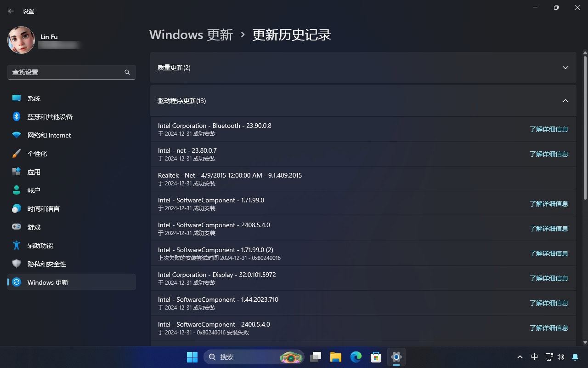This screenshot has height=368, width=588.
Task: Click the 时间和语言 clock globe icon
Action: click(x=17, y=208)
